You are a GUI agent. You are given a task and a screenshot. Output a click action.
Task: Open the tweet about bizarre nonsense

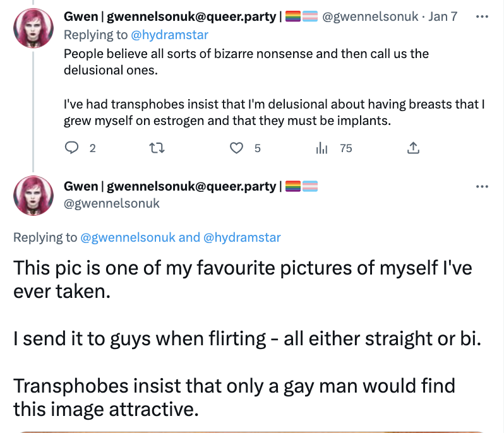point(253,61)
